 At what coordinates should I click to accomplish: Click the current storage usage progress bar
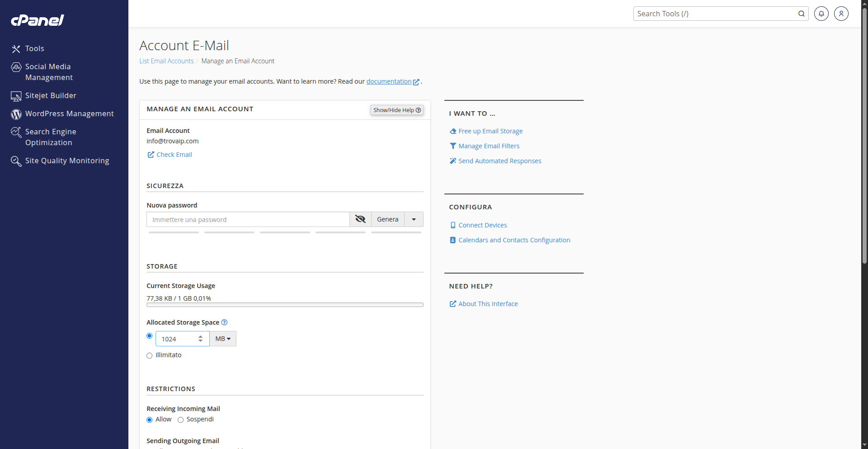285,305
